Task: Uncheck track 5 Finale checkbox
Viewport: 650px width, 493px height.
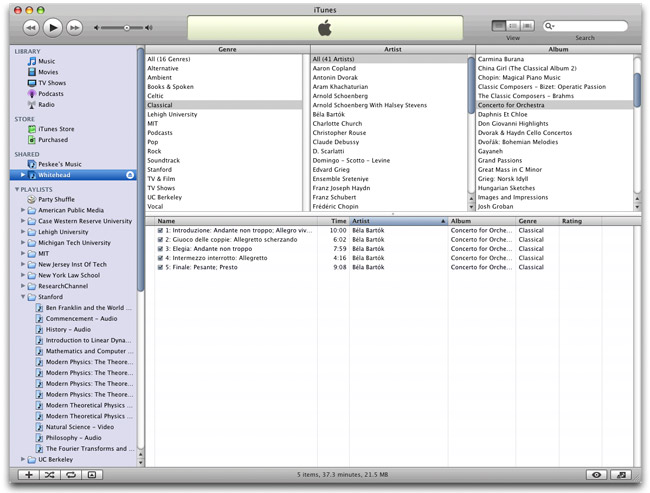Action: pyautogui.click(x=160, y=267)
